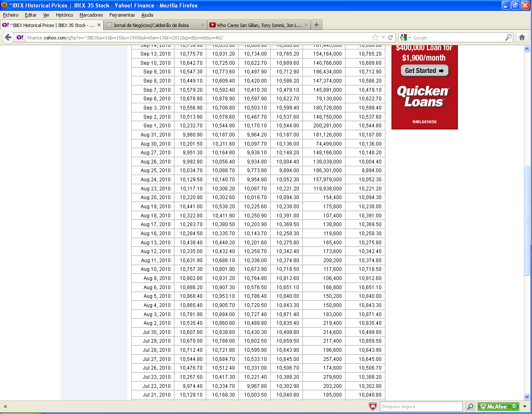Open the URL history dropdown arrow
Image resolution: width=532 pixels, height=414 pixels.
click(x=383, y=37)
